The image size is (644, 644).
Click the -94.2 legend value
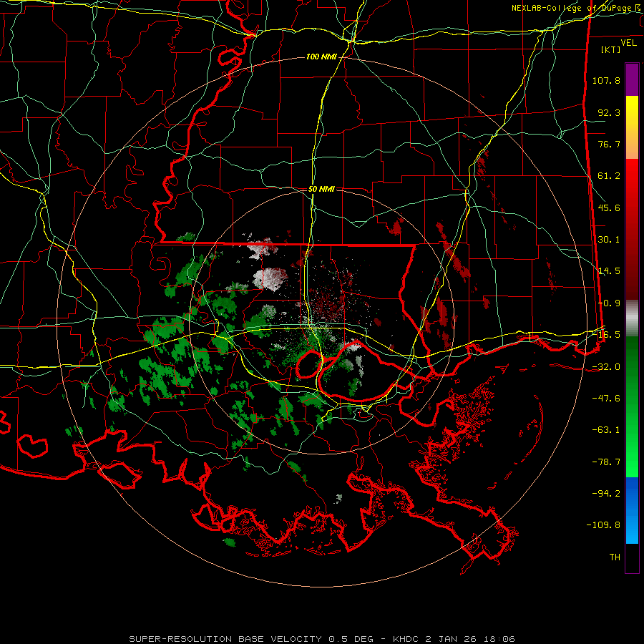(x=606, y=494)
